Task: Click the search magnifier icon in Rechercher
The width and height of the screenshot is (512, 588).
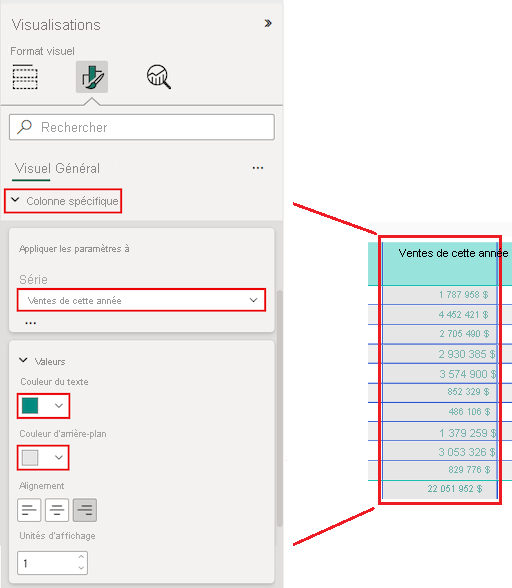Action: coord(25,127)
